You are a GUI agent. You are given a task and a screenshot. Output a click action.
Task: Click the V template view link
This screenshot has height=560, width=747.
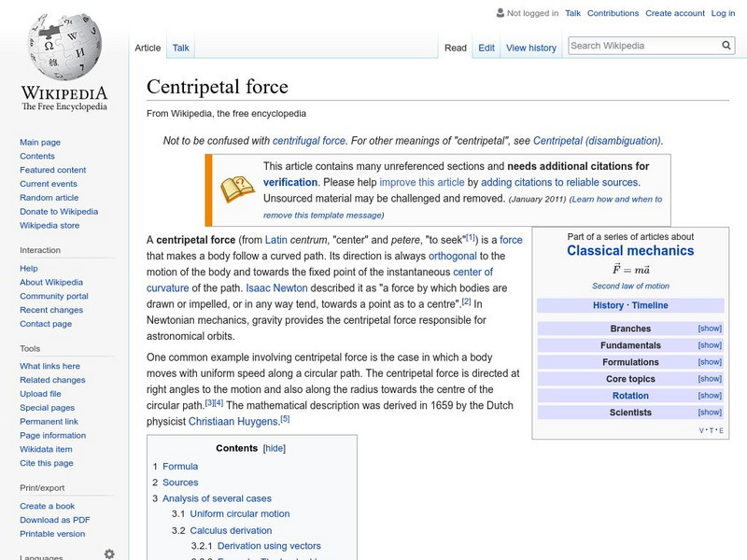(701, 430)
